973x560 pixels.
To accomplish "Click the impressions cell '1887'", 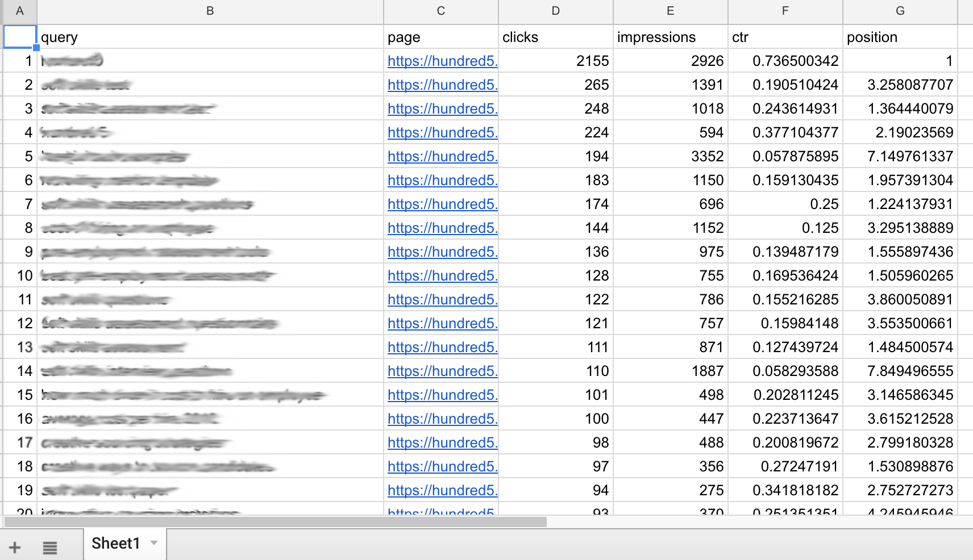I will coord(671,371).
